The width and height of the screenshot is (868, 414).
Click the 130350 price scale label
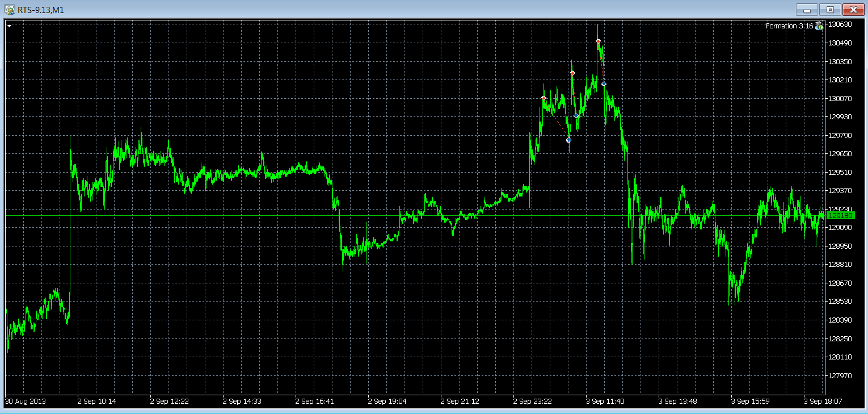840,61
